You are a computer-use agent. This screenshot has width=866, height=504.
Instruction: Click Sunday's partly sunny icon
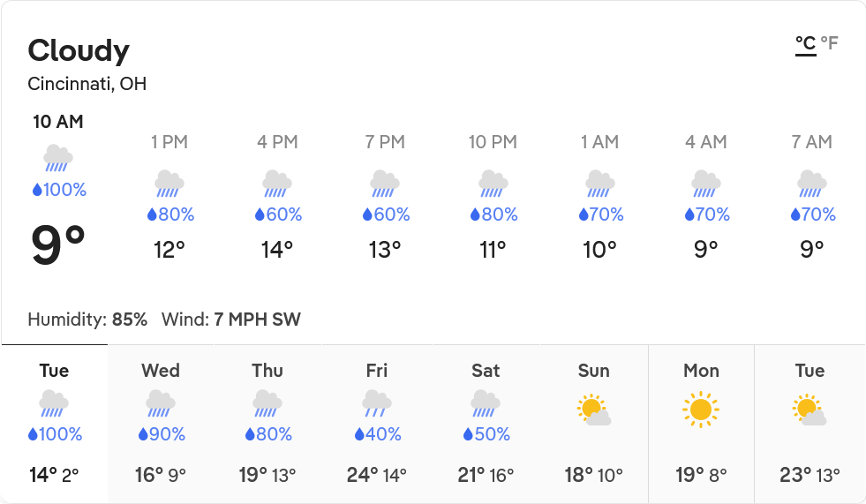coord(593,410)
